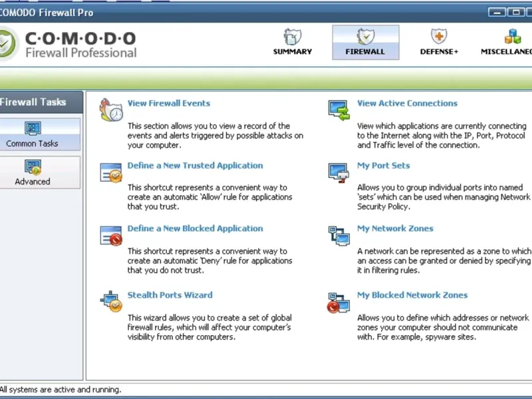Image resolution: width=532 pixels, height=399 pixels.
Task: Click the My Network Zones computers icon
Action: click(338, 235)
